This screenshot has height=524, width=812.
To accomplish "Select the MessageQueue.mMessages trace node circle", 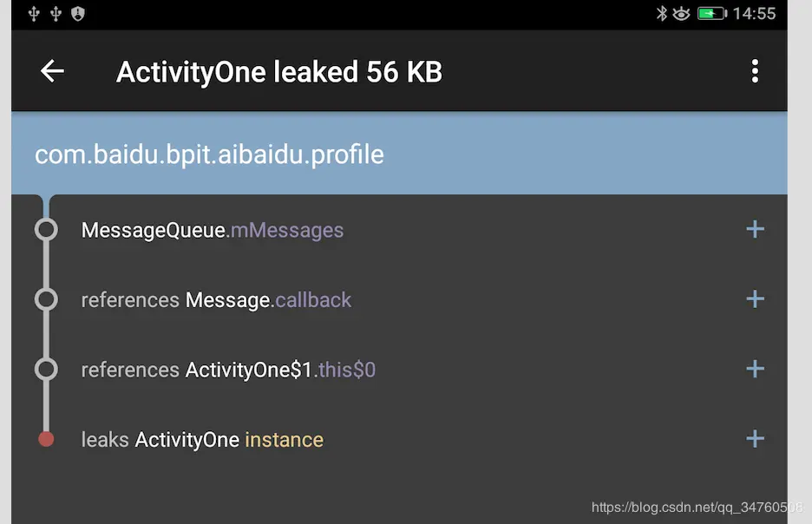I will click(x=46, y=229).
